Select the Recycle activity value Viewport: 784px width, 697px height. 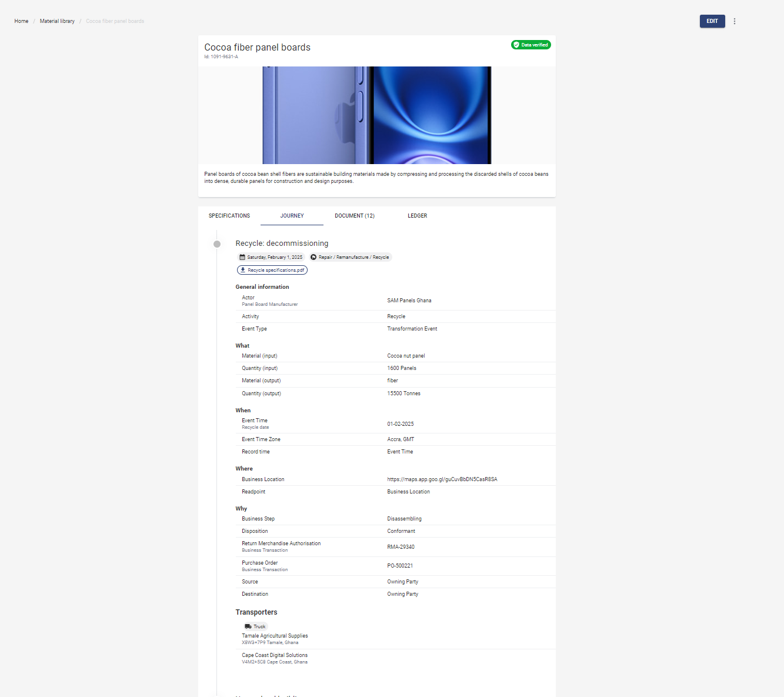396,316
